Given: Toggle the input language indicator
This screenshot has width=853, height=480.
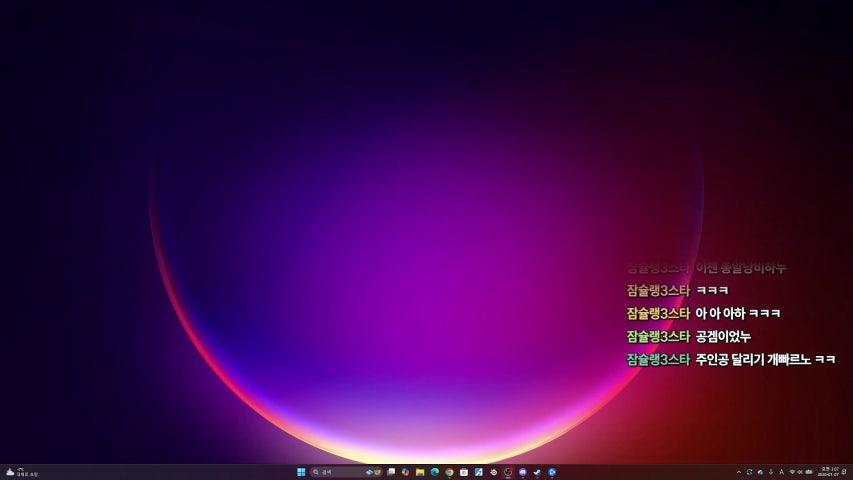Looking at the screenshot, I should pos(781,472).
